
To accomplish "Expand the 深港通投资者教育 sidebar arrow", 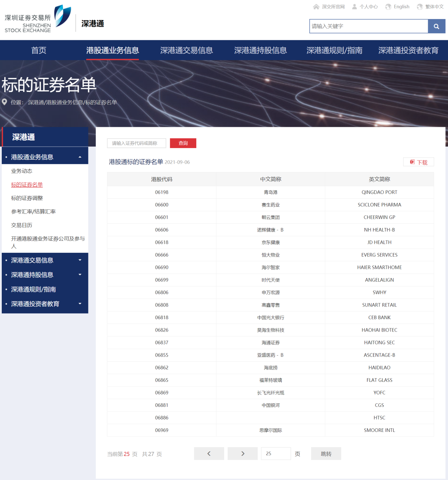I will tap(80, 304).
